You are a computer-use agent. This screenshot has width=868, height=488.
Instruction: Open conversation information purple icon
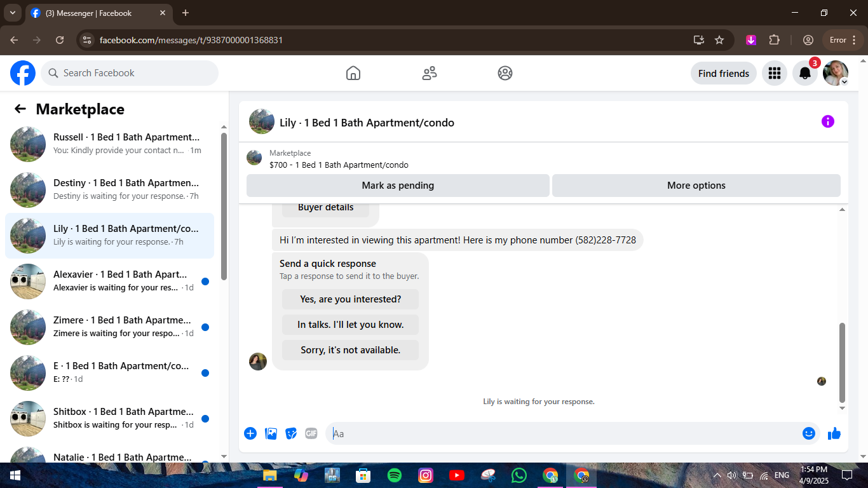pos(828,121)
